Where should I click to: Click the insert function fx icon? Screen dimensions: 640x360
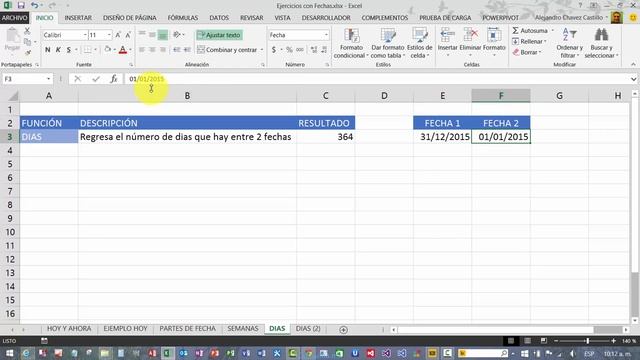pyautogui.click(x=114, y=79)
